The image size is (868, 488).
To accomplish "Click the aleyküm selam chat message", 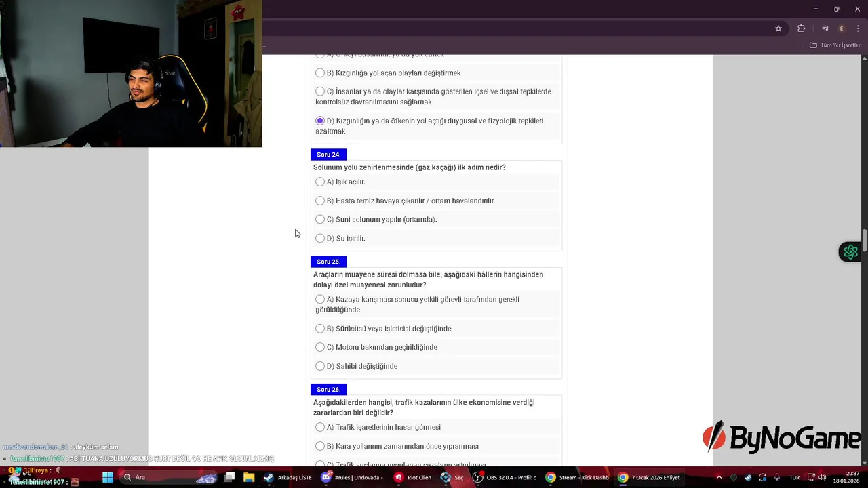I will coord(60,447).
